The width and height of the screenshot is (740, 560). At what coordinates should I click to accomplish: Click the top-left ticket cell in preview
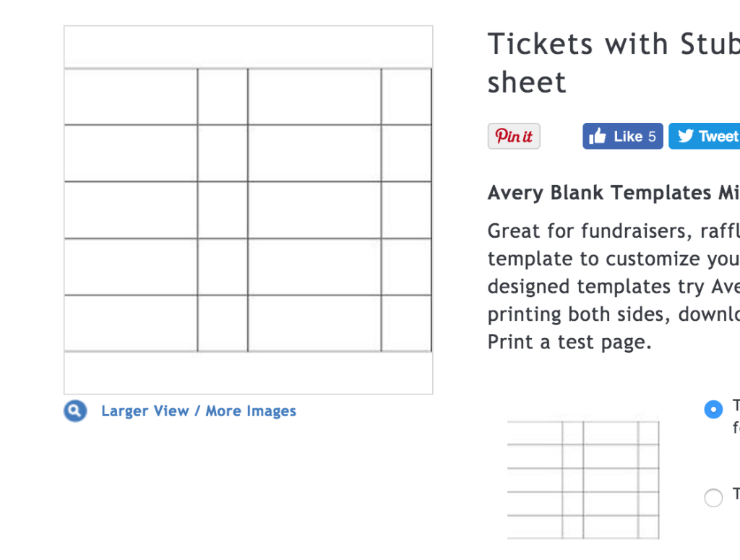coord(131,97)
